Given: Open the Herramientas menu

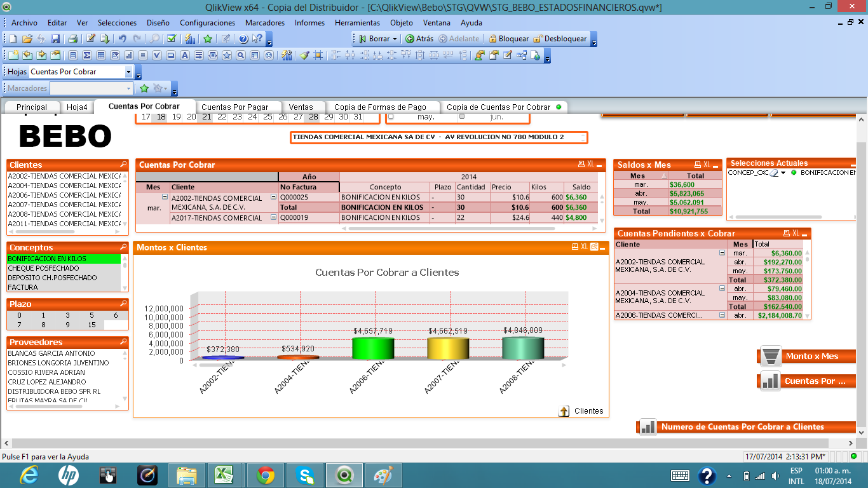Looking at the screenshot, I should tap(357, 22).
